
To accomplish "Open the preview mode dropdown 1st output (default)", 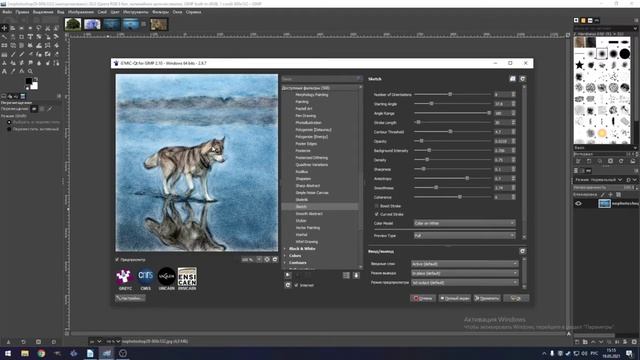I will (464, 282).
